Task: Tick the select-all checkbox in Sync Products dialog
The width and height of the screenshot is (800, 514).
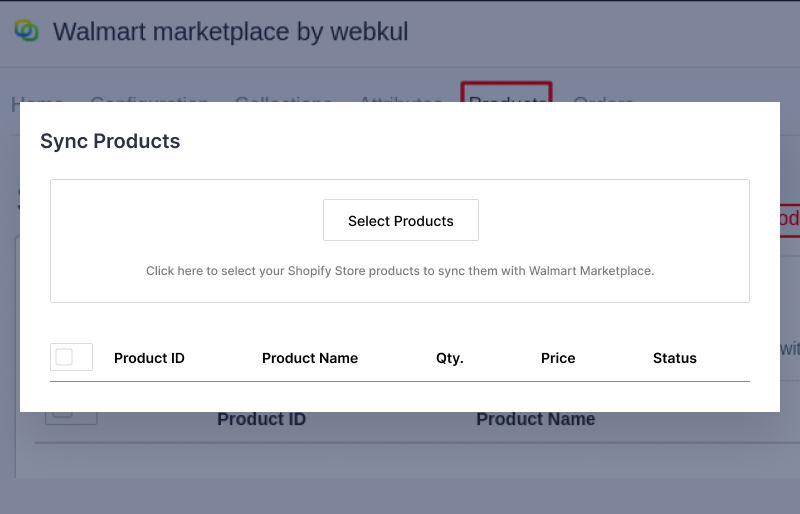Action: [x=64, y=357]
